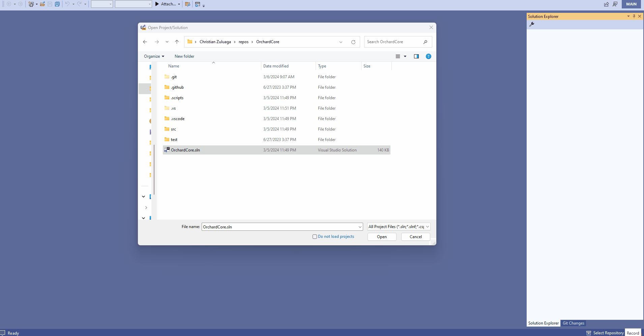Open the Undo history dropdown arrow
This screenshot has height=336, width=644.
tap(73, 4)
